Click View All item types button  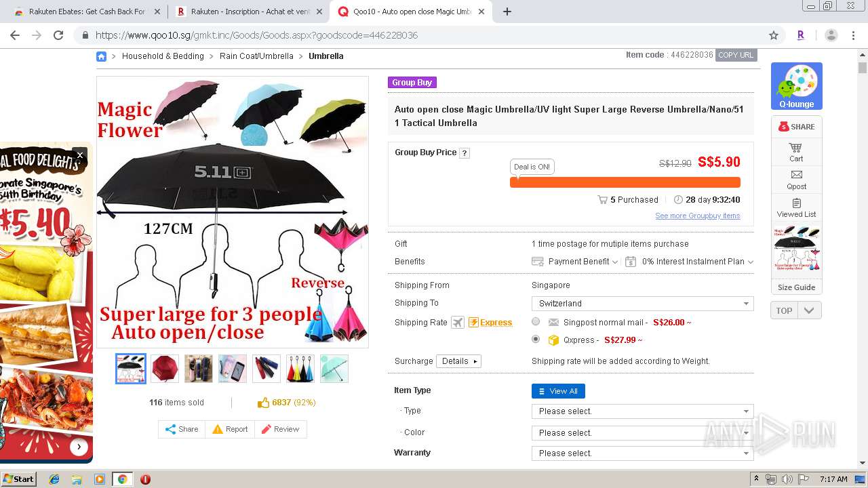point(558,391)
